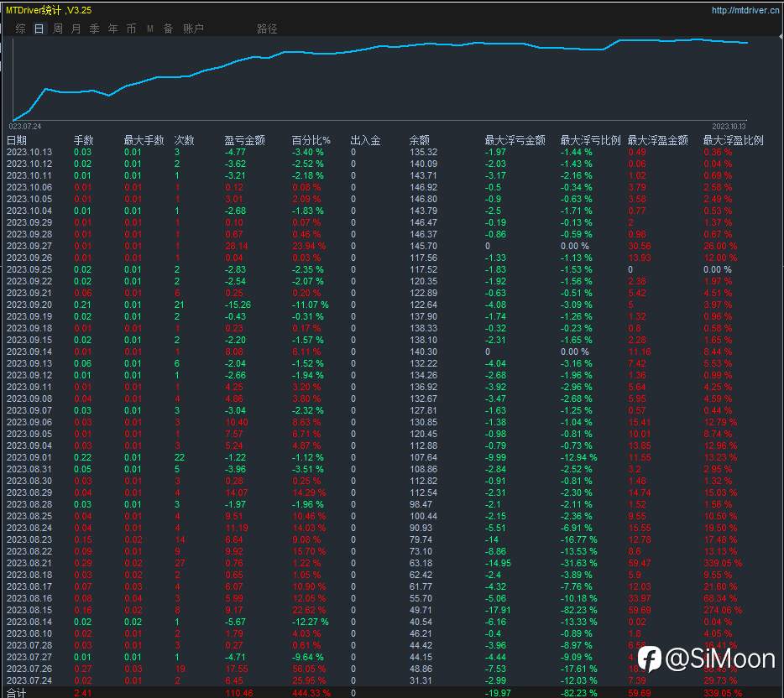784x698 pixels.
Task: Open the 备 notes tab
Action: pos(169,29)
